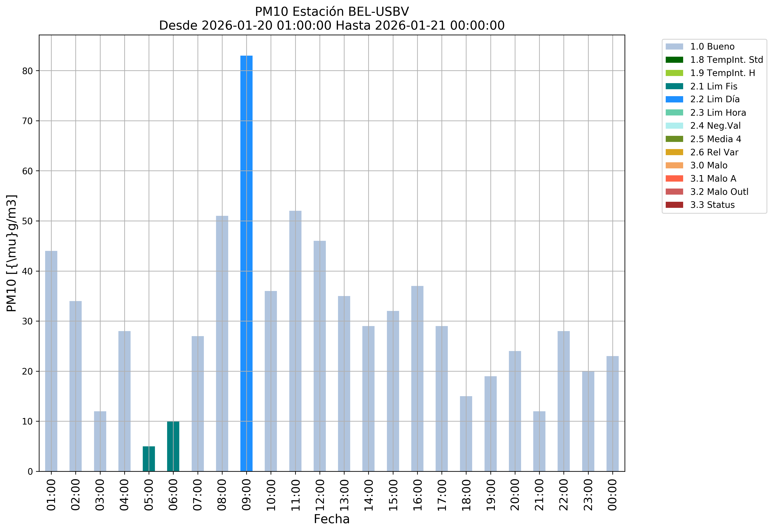Click the 2.2 Lim Día blue swatch
773x532 pixels.
tap(674, 99)
